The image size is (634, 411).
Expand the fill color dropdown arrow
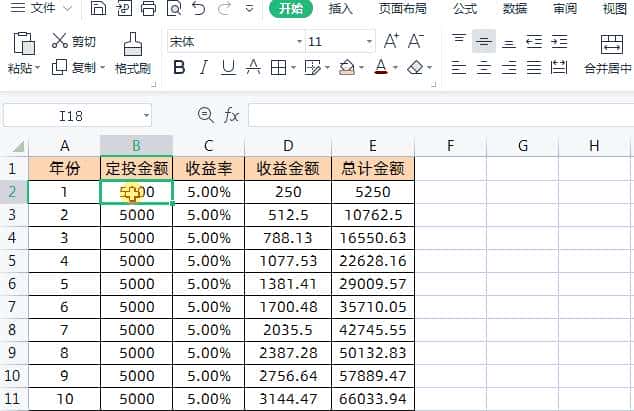click(x=361, y=68)
